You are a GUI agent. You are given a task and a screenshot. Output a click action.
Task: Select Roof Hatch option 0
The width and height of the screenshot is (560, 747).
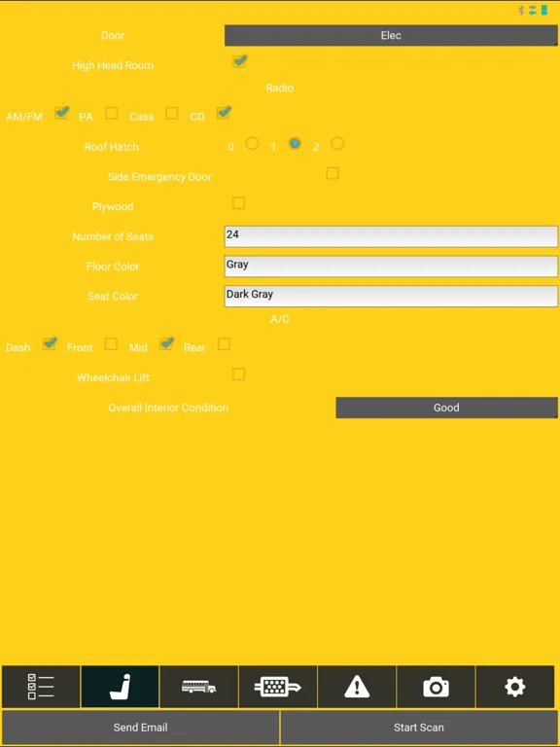click(x=253, y=143)
